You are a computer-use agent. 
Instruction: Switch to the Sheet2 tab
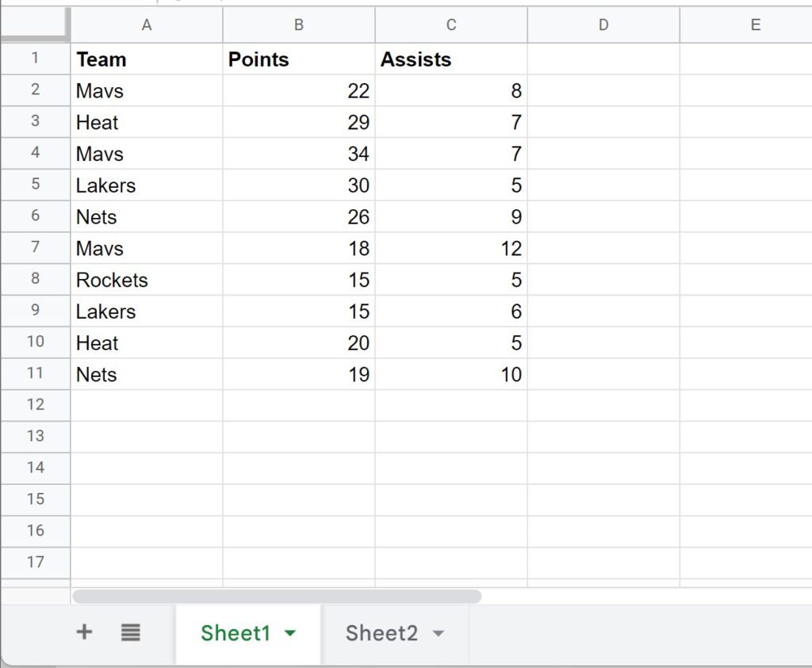[x=382, y=632]
